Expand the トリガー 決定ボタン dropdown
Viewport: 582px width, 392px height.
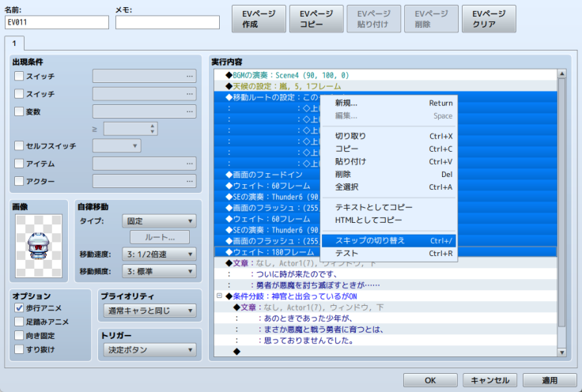coord(149,349)
